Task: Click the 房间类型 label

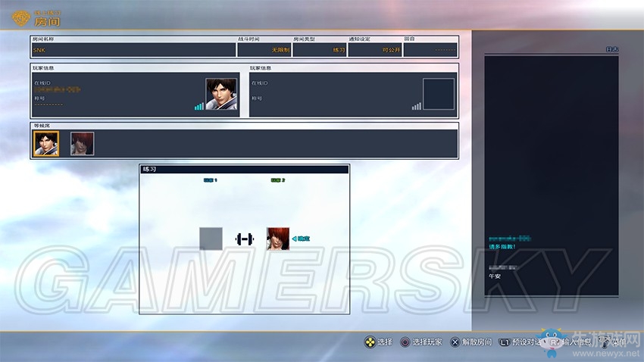Action: (x=305, y=39)
